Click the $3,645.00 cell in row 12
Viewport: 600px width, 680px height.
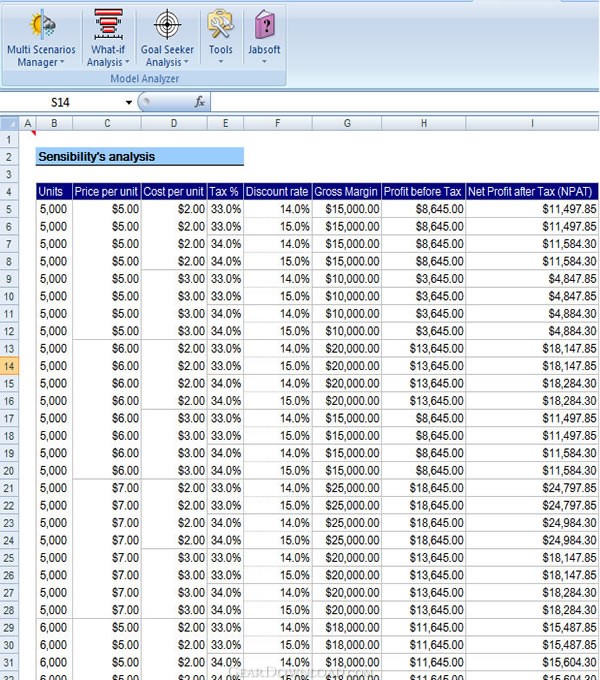(424, 331)
